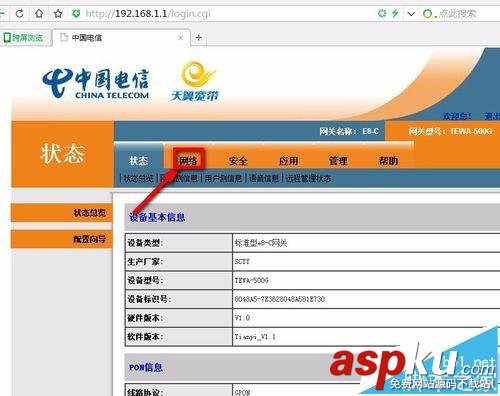Click the 设备型号 label cell
Image resolution: width=500 pixels, height=396 pixels.
(178, 280)
